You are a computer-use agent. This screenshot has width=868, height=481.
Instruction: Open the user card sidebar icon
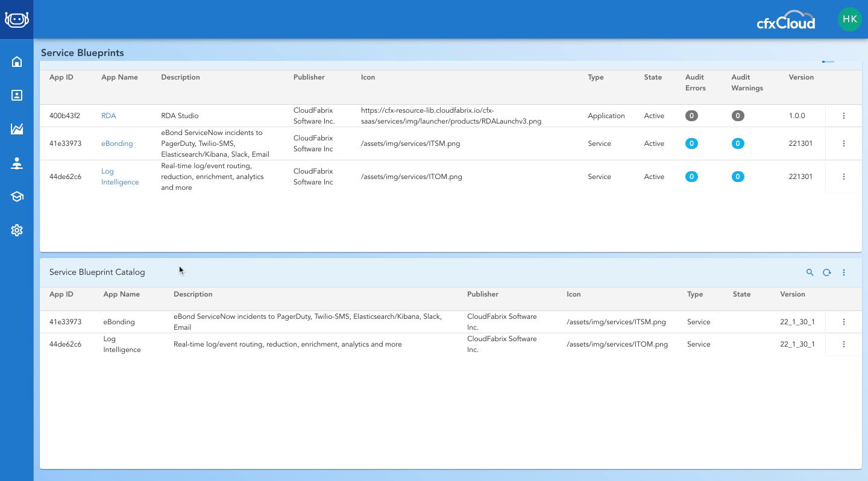click(x=17, y=95)
